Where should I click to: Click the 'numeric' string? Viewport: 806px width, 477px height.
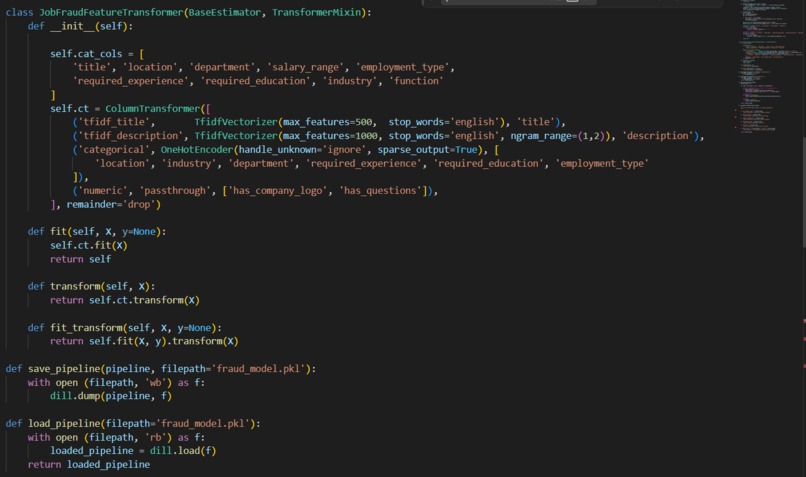tap(102, 191)
